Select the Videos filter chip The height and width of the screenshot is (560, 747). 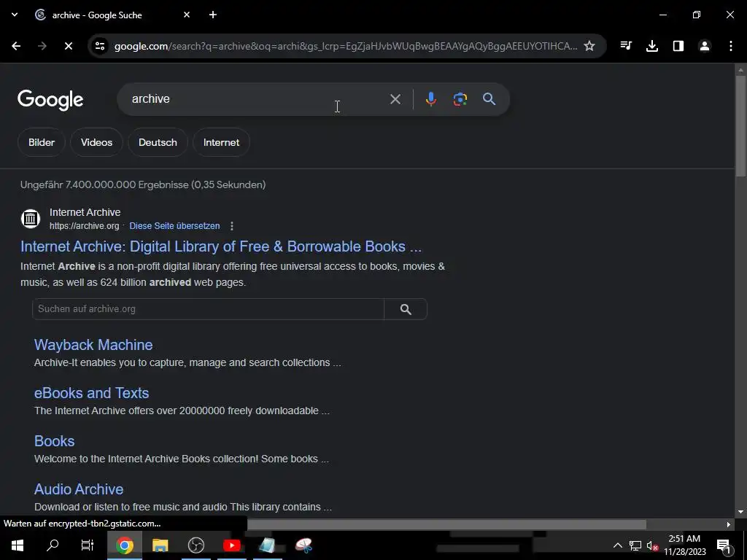(x=97, y=142)
